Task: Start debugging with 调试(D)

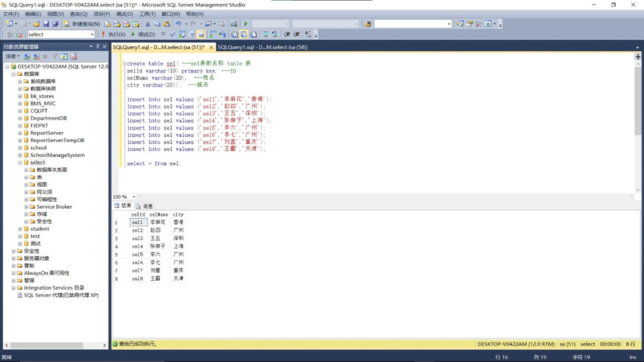Action: (x=143, y=35)
